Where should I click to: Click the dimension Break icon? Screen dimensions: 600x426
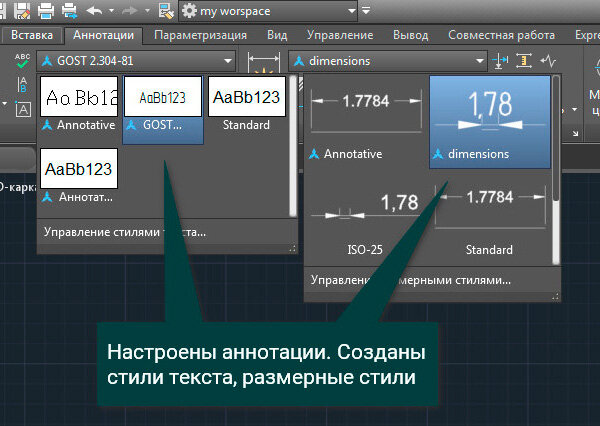click(x=500, y=61)
